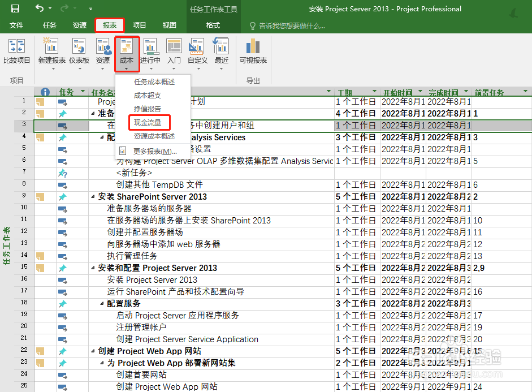The image size is (532, 392).
Task: Select 创建其他 TempDB 文件 task name
Action: (x=159, y=185)
